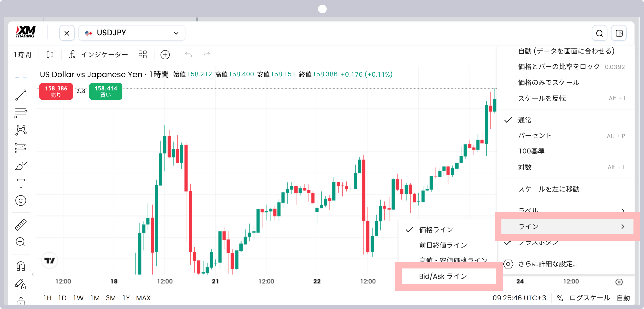Select 対数 scale mode
Viewport: 644px width, 309px height.
pyautogui.click(x=566, y=167)
